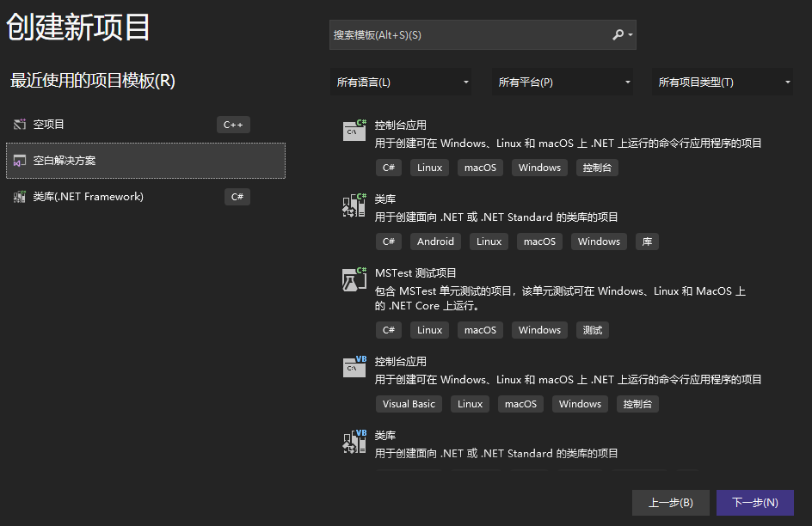Screen dimensions: 812x526
Task: Click the Windows tag under MSTest project
Action: (x=539, y=330)
